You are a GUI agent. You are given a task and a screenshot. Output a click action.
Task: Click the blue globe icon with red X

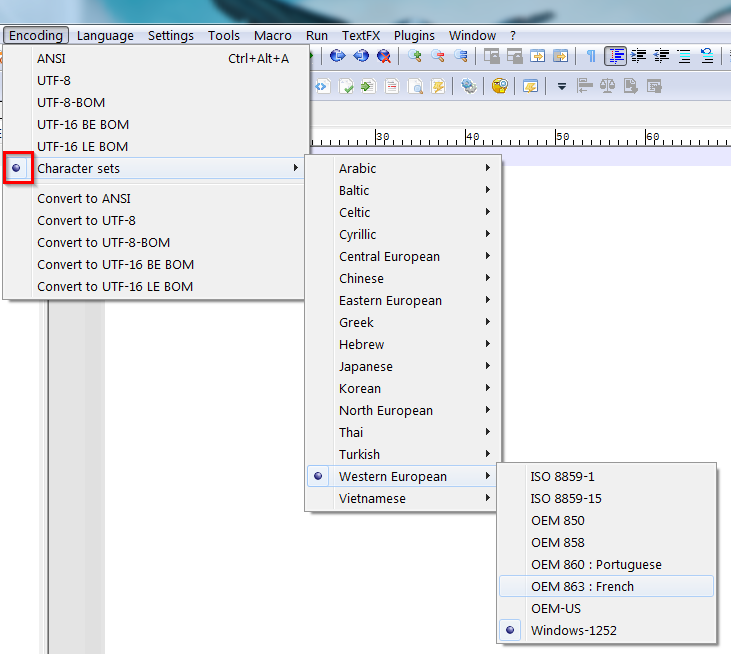point(384,57)
